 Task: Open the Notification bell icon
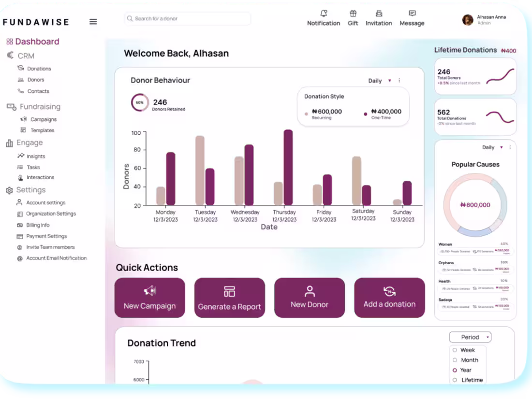[x=324, y=14]
